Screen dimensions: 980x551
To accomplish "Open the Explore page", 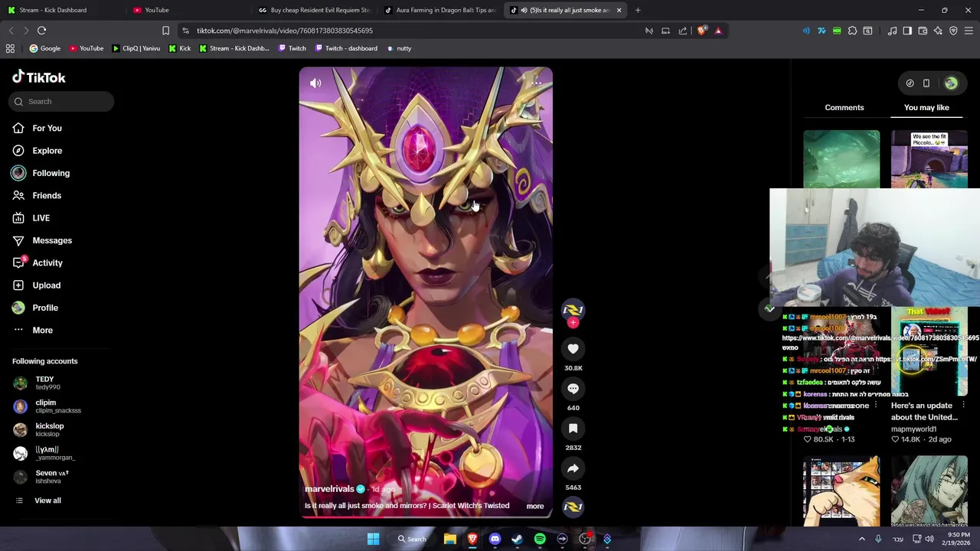I will [47, 151].
